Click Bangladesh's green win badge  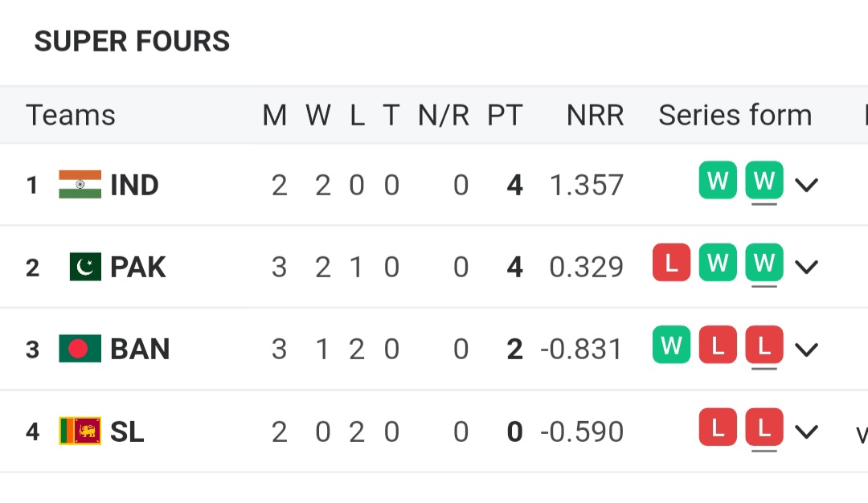pos(671,345)
